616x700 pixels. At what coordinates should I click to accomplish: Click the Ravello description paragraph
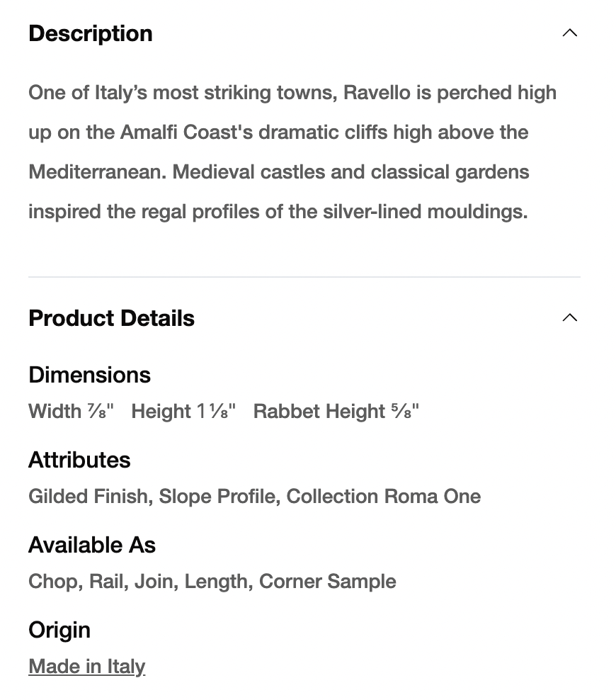pyautogui.click(x=292, y=152)
